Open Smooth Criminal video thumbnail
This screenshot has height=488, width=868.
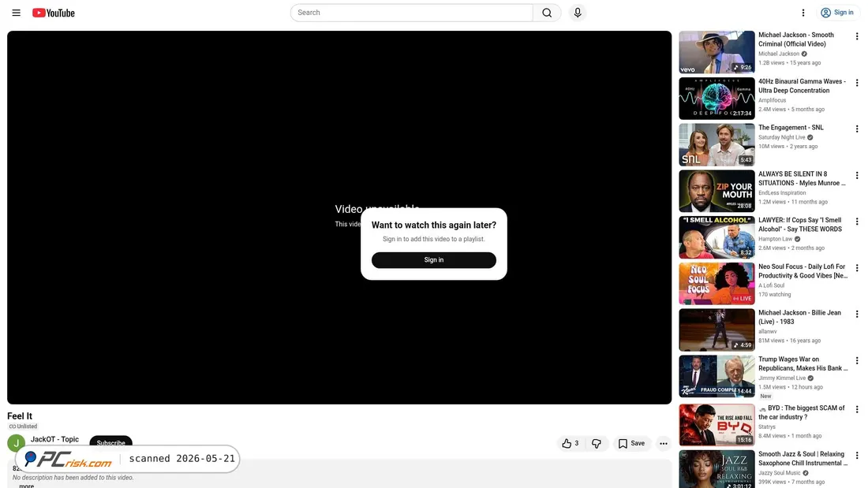[x=716, y=52]
